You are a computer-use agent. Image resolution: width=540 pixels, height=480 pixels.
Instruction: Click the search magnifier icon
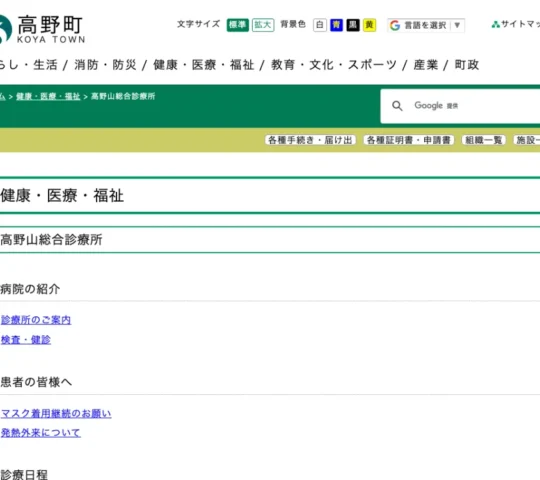coord(397,106)
